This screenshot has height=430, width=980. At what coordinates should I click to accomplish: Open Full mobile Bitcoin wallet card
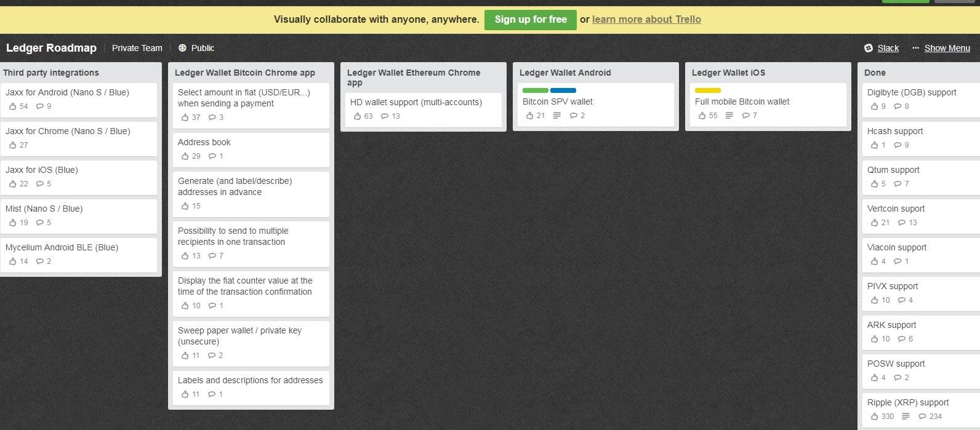768,105
